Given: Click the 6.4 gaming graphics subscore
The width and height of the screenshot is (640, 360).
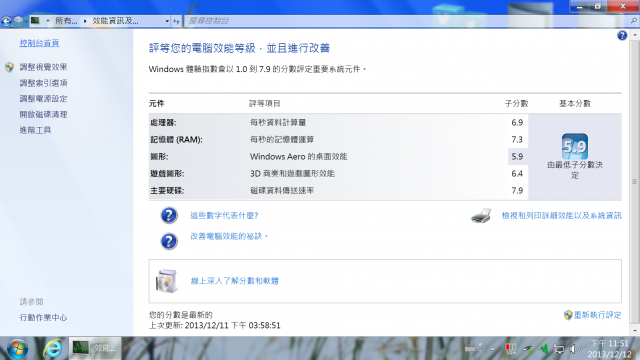Looking at the screenshot, I should [517, 173].
